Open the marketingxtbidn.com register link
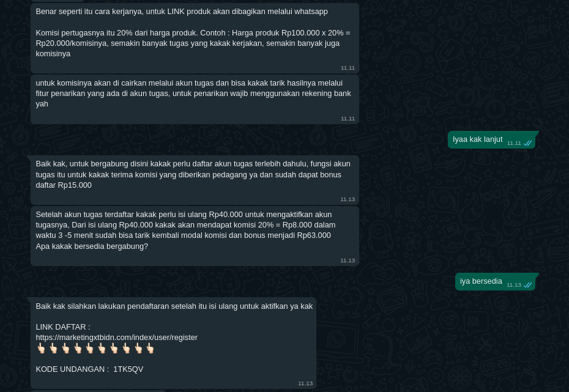This screenshot has height=392, width=569. coord(116,338)
